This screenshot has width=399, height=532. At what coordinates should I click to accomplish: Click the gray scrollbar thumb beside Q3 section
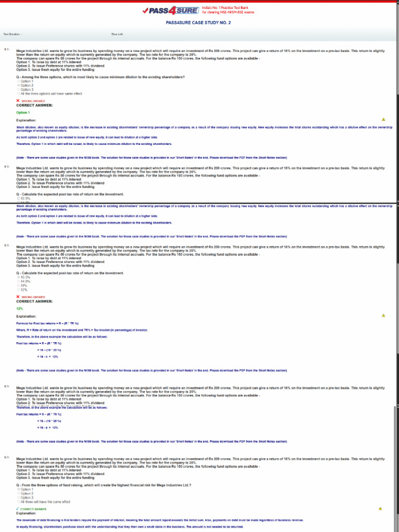[x=394, y=468]
